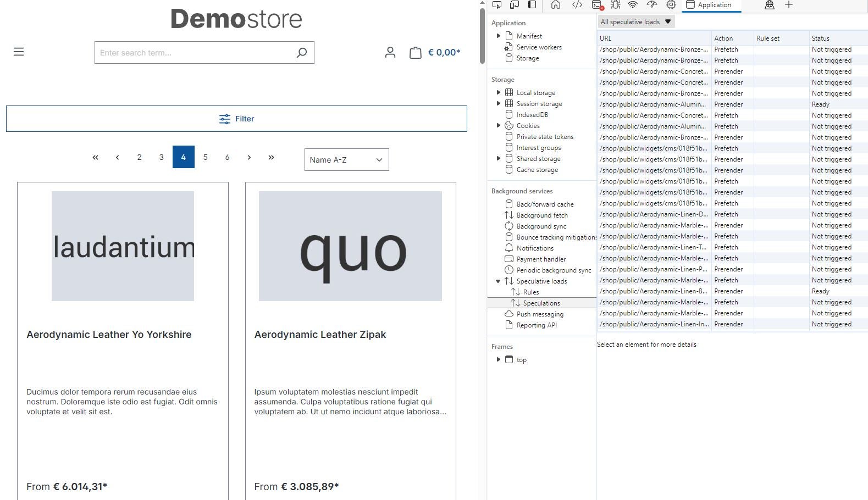
Task: Open the Network wifi icon tool
Action: (x=633, y=5)
